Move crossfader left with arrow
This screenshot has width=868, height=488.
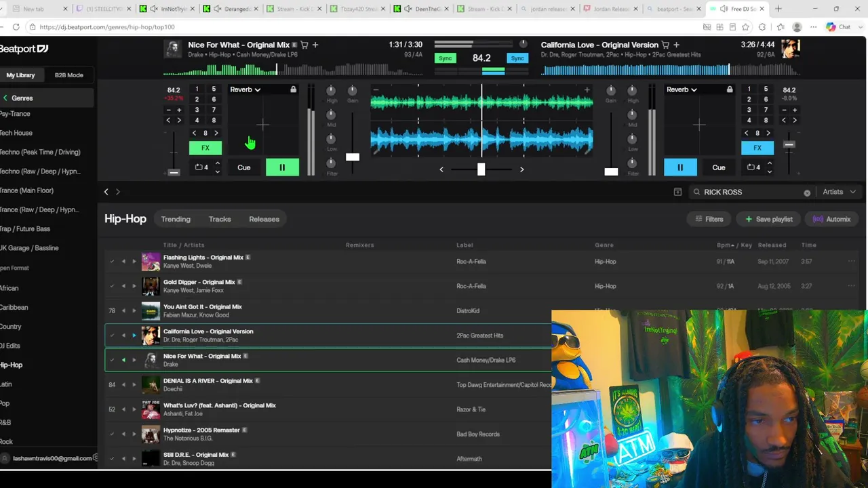(441, 169)
